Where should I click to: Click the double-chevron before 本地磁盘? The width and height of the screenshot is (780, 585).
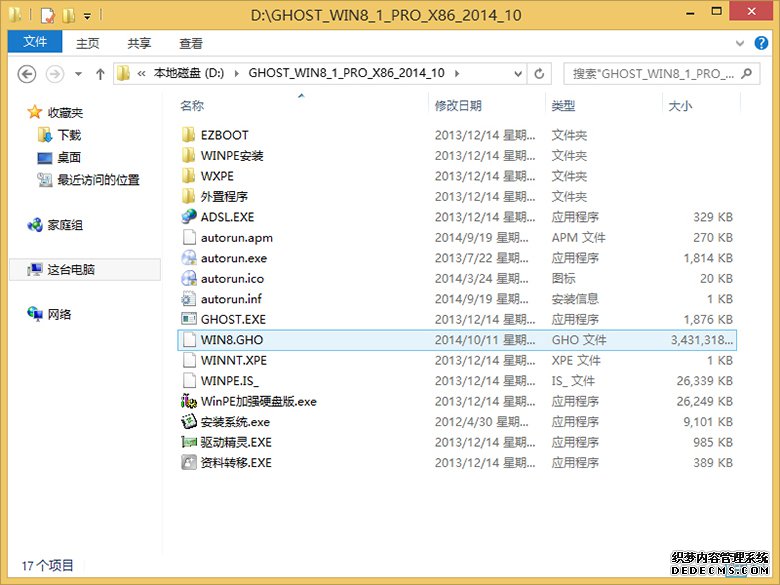tap(141, 74)
